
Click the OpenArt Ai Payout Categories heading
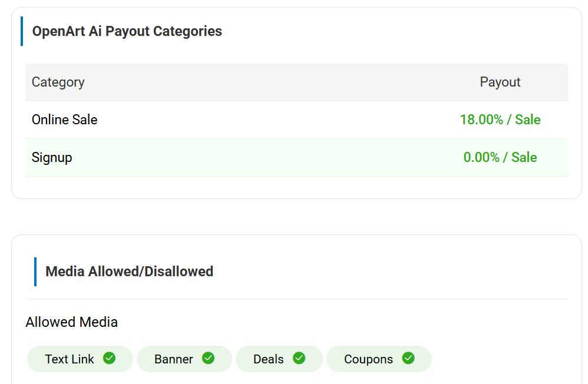pos(127,31)
